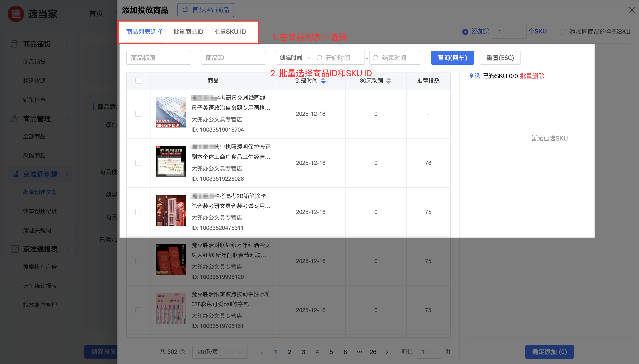This screenshot has width=639, height=364.
Task: Click the 查询(回车) search button
Action: tap(452, 58)
